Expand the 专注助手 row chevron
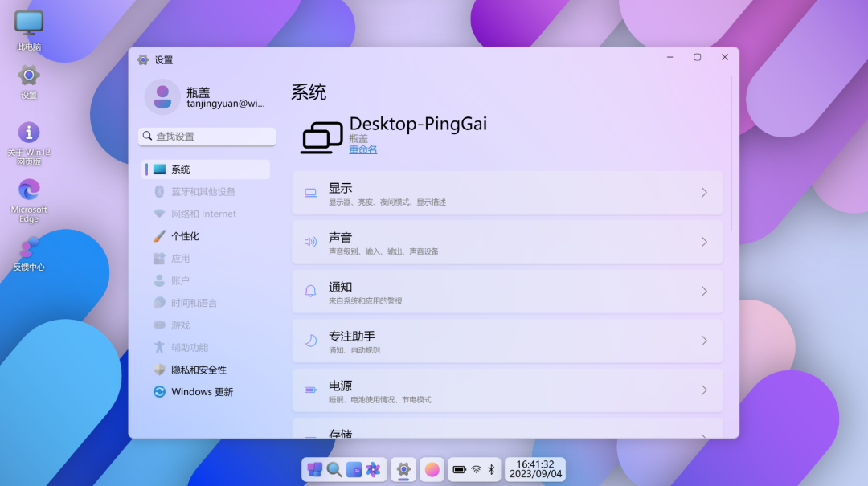The height and width of the screenshot is (486, 868). [703, 341]
